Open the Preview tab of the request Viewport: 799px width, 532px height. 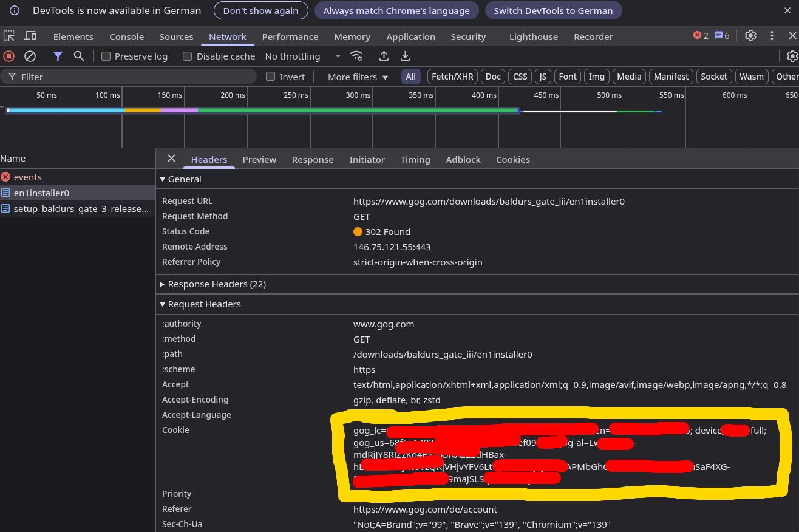259,159
